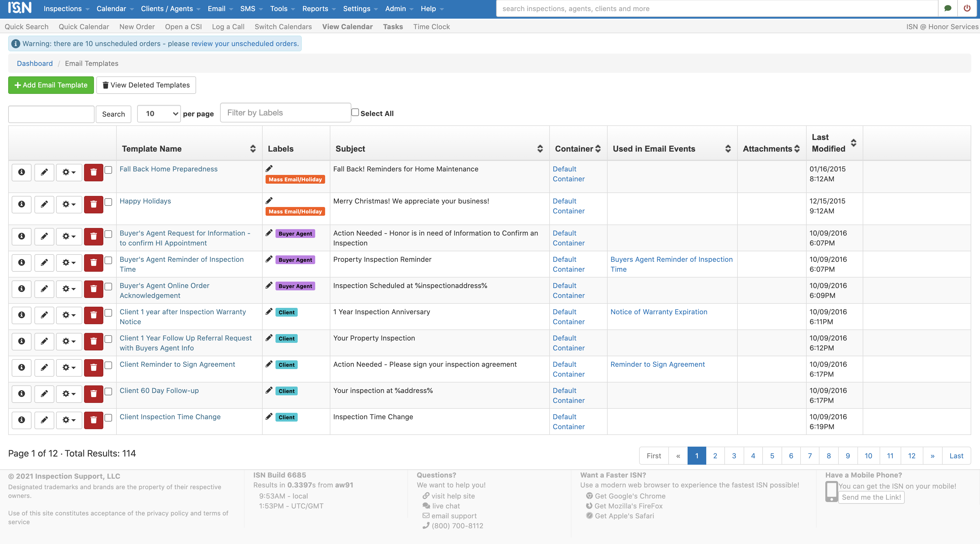Click Add Email Template button

pos(50,85)
